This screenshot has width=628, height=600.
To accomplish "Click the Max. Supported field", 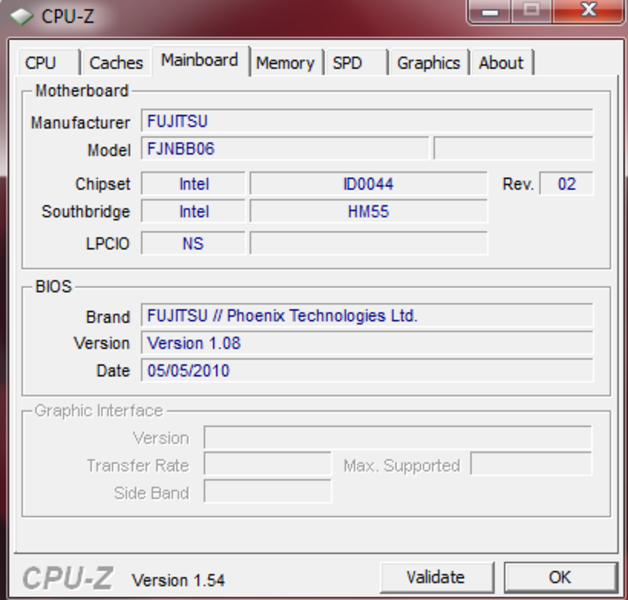I will [531, 464].
